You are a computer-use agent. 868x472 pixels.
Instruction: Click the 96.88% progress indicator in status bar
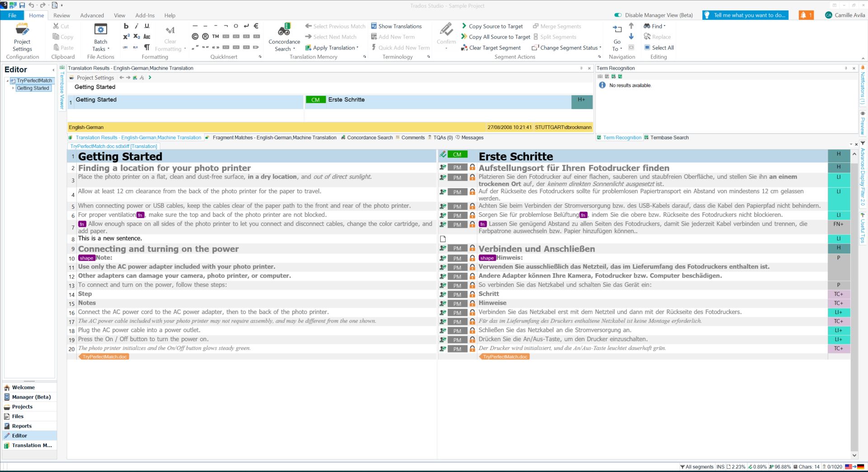pos(779,467)
